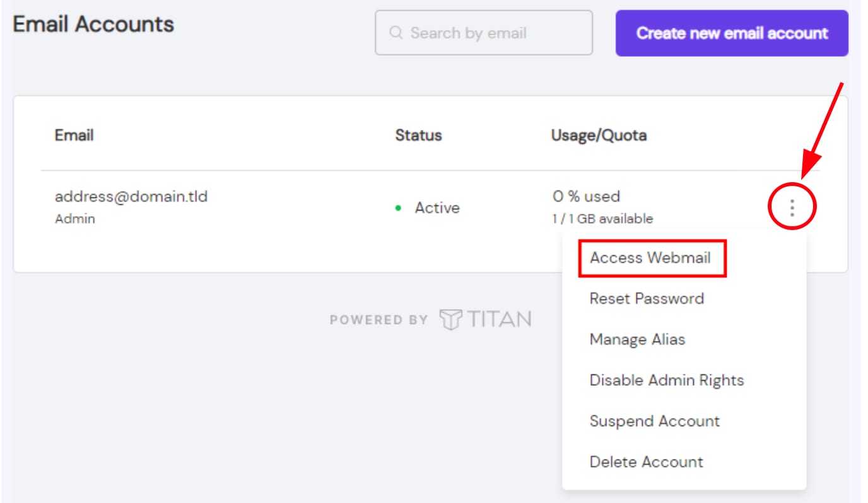Open Manage Alias settings
868x503 pixels.
(x=637, y=339)
